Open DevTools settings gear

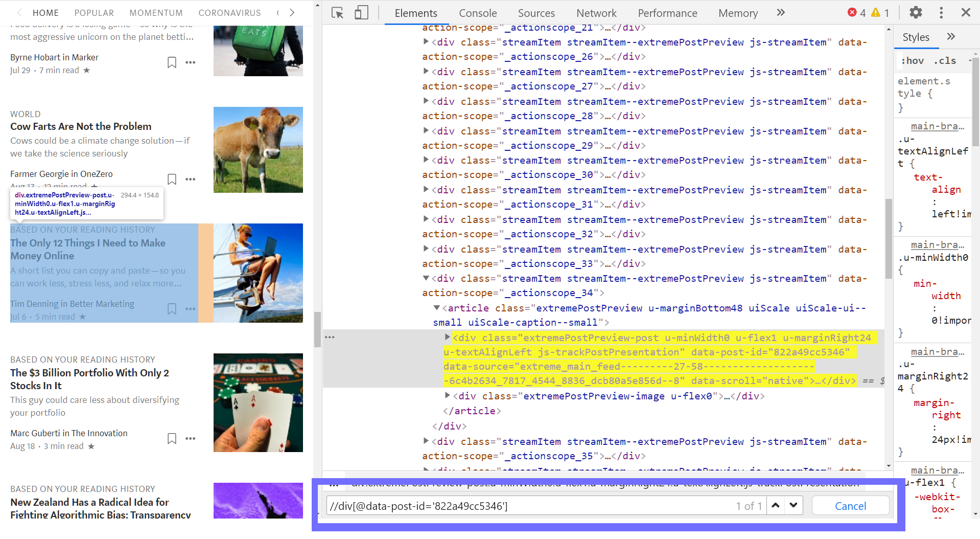pyautogui.click(x=916, y=12)
